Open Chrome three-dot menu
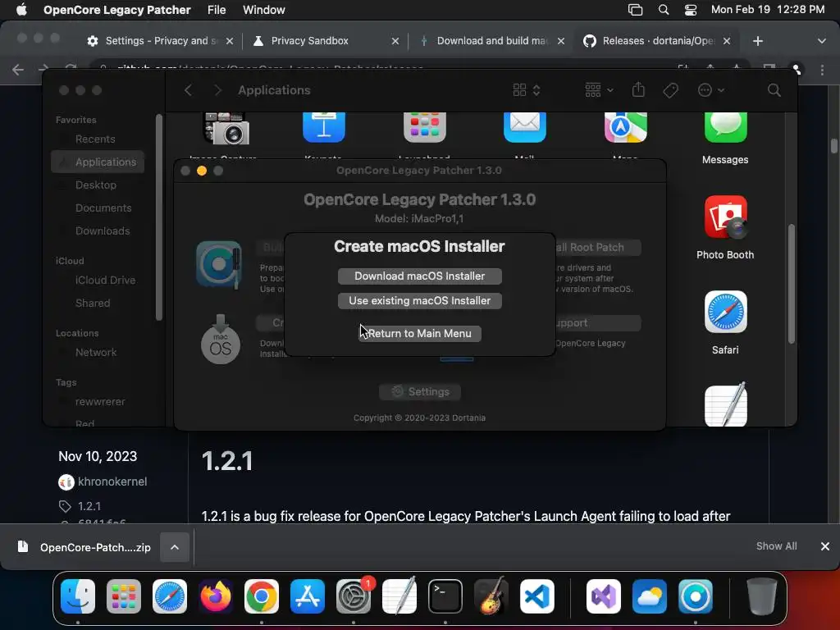 [822, 70]
